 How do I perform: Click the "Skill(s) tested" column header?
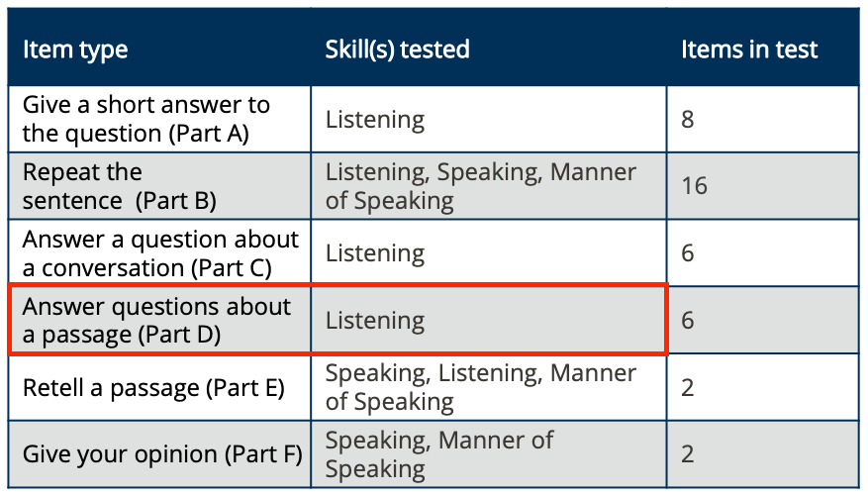point(397,50)
